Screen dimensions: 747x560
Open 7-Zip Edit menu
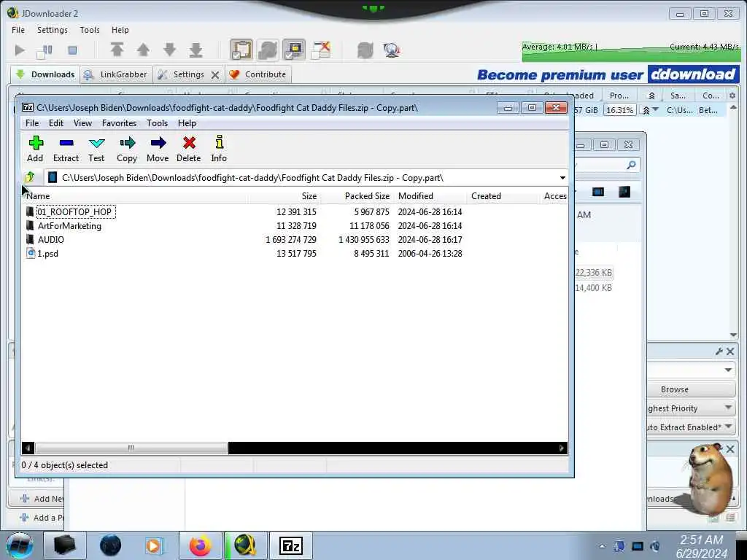pos(55,122)
